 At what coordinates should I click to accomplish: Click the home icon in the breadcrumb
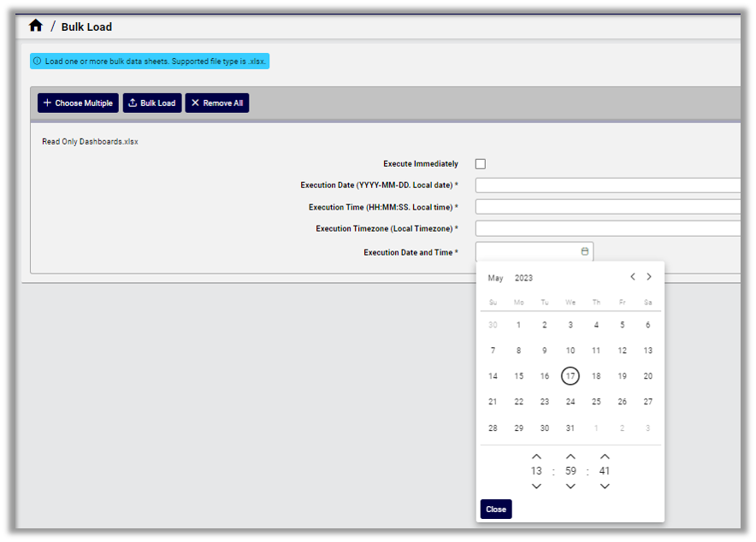pos(35,26)
